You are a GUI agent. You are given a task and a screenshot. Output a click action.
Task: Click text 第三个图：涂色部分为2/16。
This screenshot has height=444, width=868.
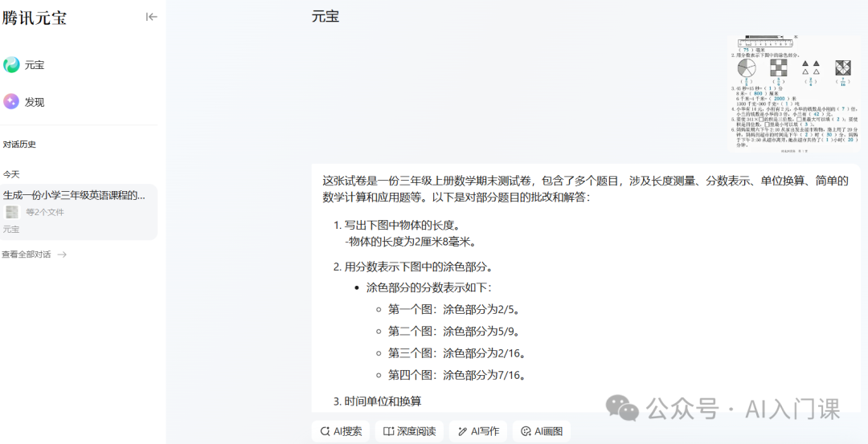point(457,352)
